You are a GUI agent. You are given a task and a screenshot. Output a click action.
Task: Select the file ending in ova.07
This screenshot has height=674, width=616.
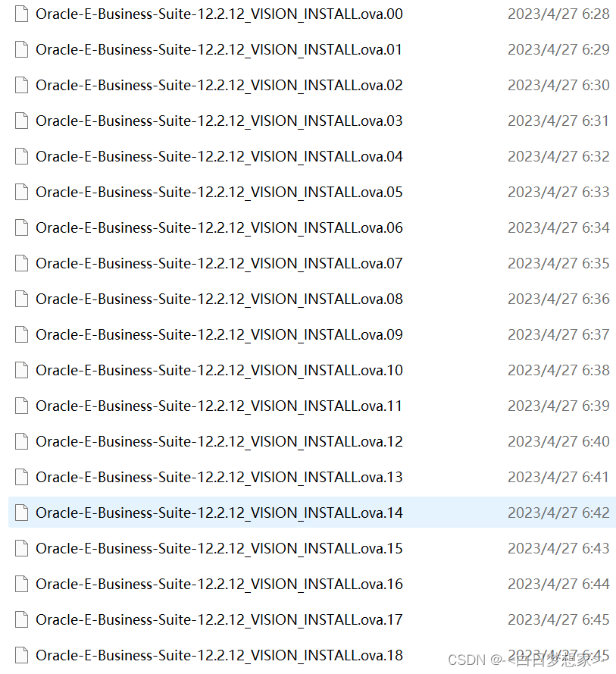click(x=219, y=263)
